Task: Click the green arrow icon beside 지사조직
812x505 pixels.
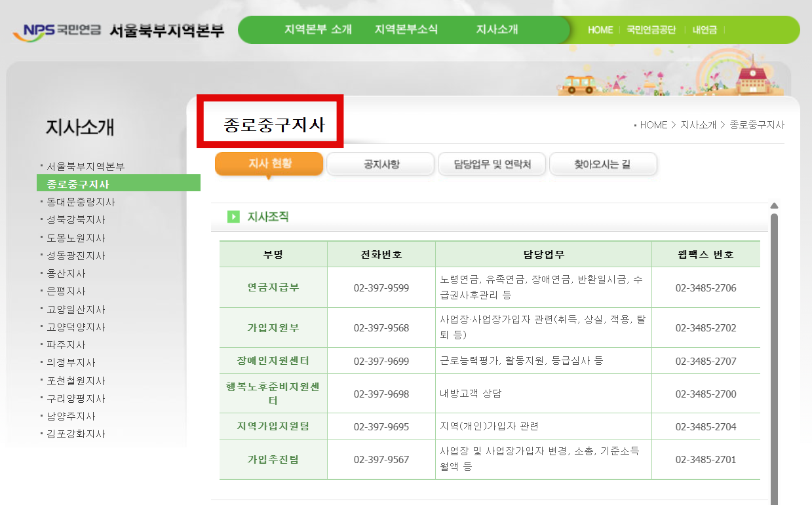Action: pyautogui.click(x=232, y=217)
